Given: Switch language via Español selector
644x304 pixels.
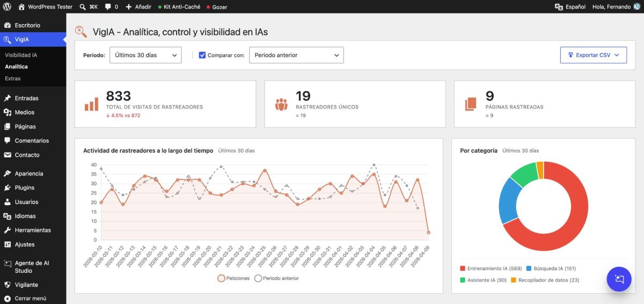Looking at the screenshot, I should coord(570,6).
